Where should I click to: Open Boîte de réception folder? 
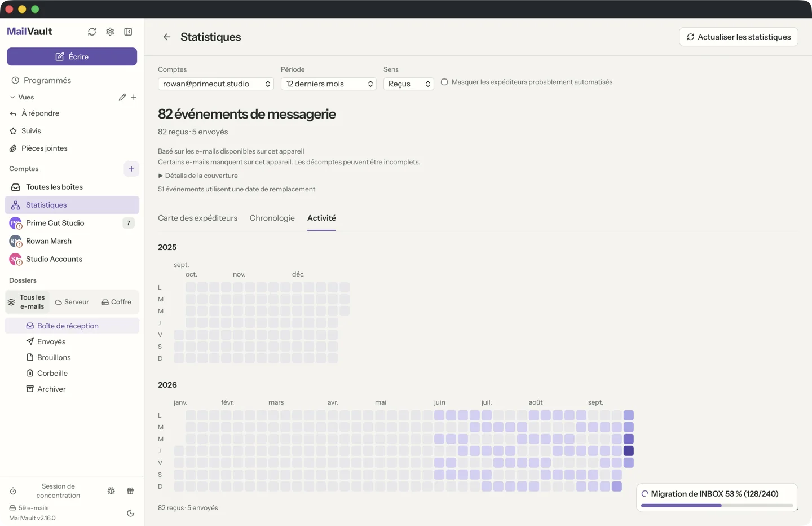click(72, 326)
